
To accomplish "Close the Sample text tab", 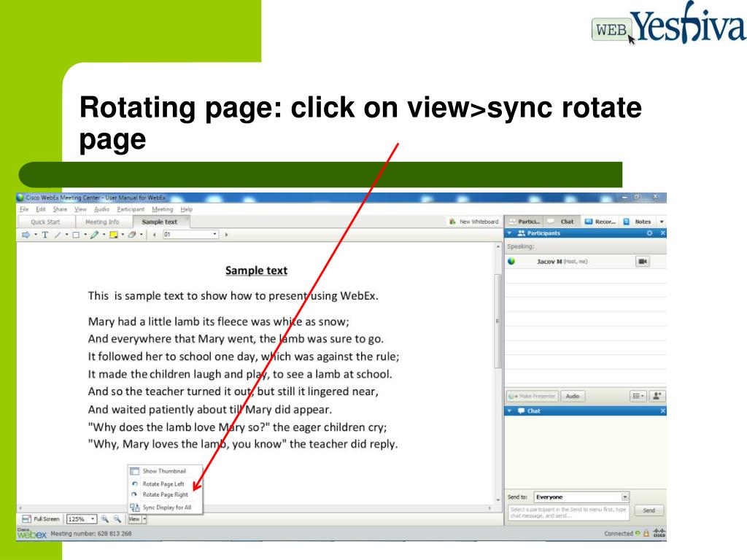I will [187, 218].
